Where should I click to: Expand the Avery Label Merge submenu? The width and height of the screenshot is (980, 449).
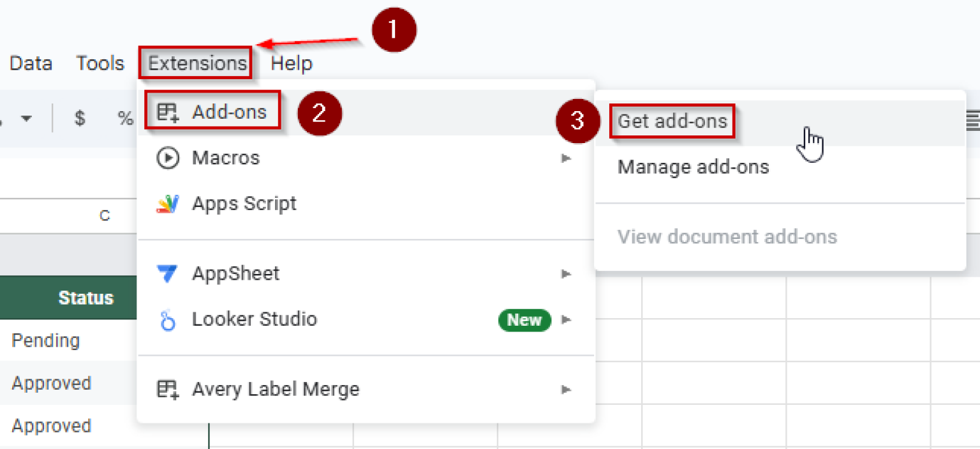565,389
